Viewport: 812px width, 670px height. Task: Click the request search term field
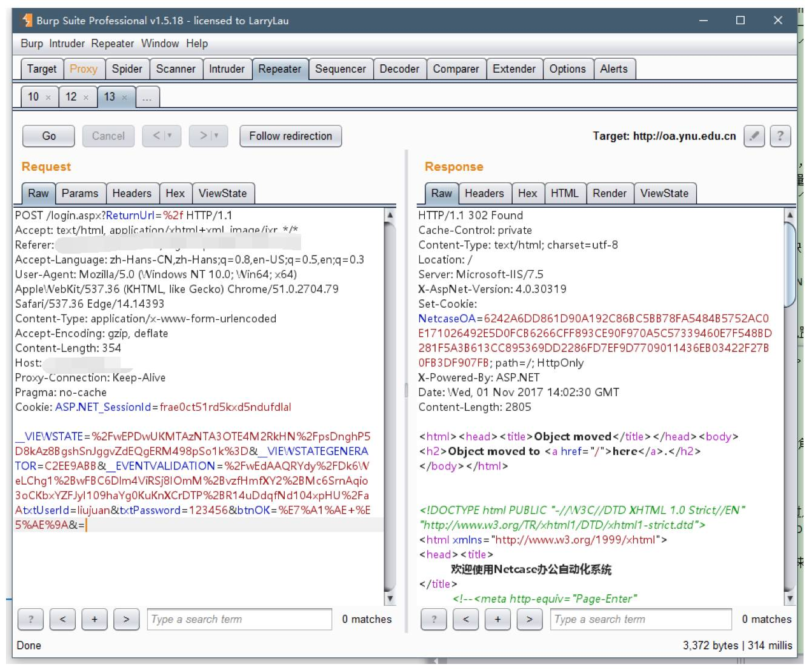(x=239, y=619)
